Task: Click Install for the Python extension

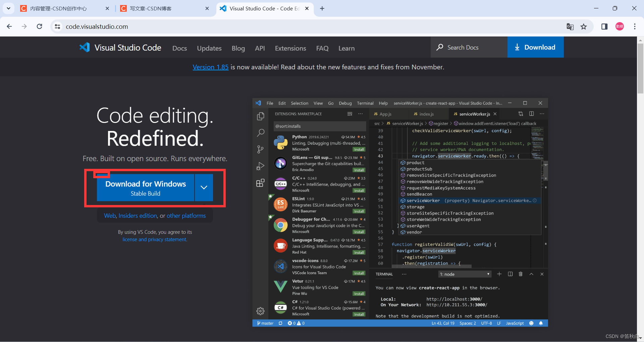Action: [359, 149]
